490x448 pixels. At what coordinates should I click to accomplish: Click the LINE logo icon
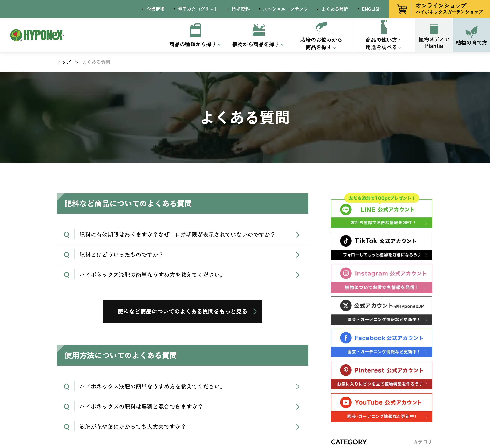click(346, 210)
